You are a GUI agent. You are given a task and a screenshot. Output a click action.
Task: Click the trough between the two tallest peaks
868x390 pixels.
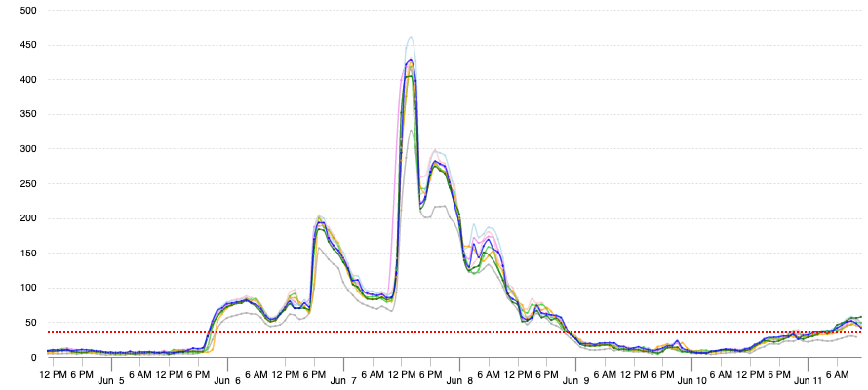pos(422,198)
